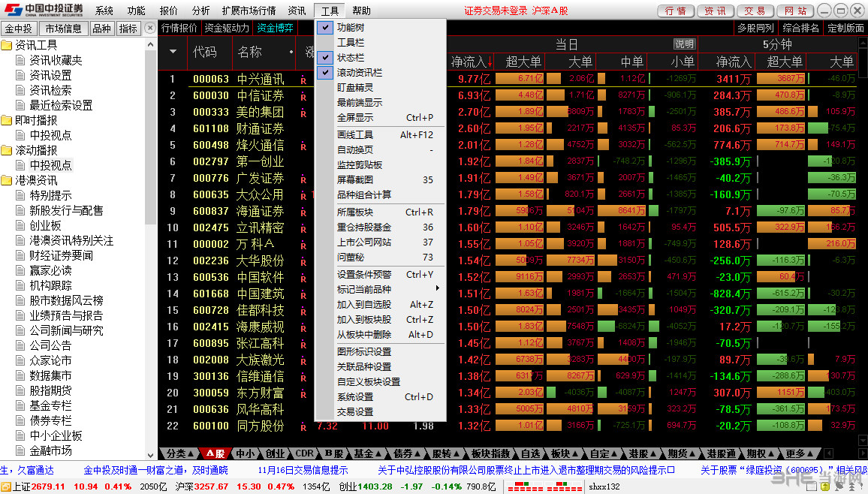Open the 基金▲ bottom tab menu
Screen dimensions: 868x494
coord(368,453)
